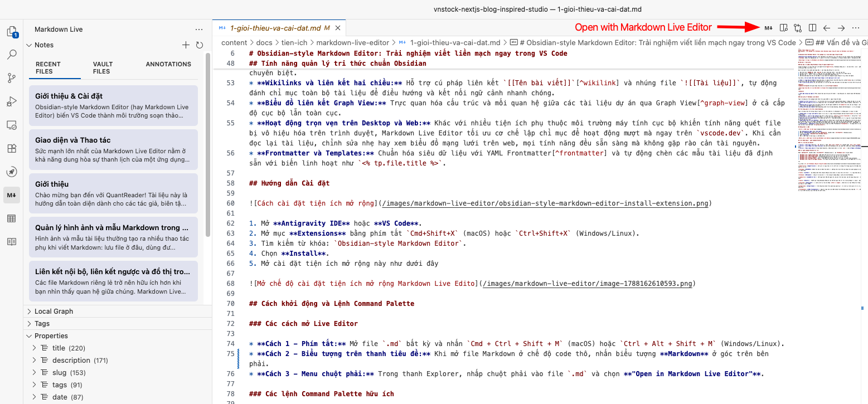868x404 pixels.
Task: Open file with Markdown Live Editor icon
Action: coord(768,27)
